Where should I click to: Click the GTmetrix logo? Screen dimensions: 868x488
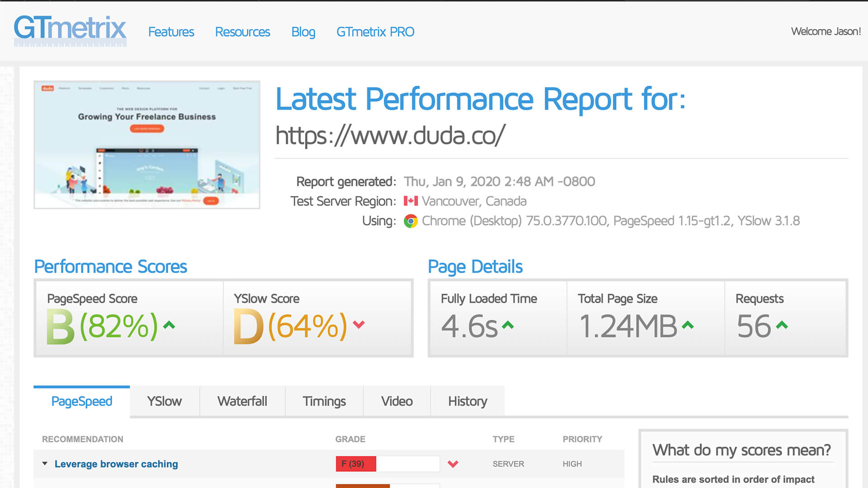(70, 31)
